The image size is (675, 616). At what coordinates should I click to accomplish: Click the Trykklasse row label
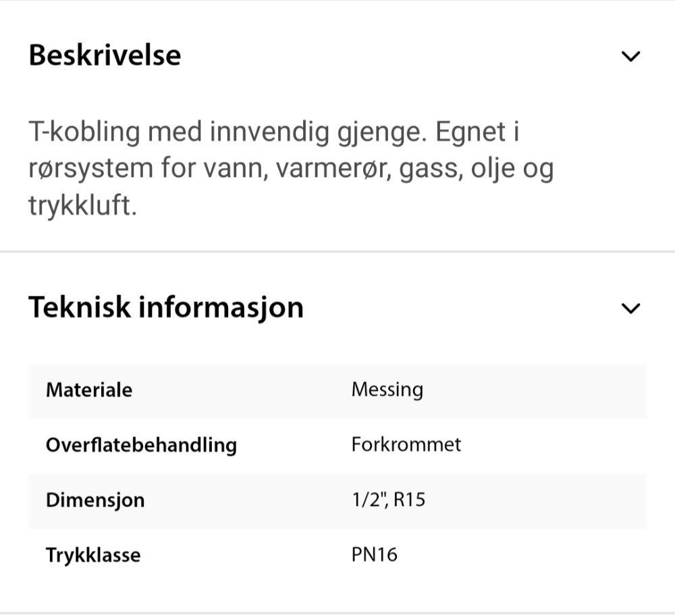click(x=92, y=555)
